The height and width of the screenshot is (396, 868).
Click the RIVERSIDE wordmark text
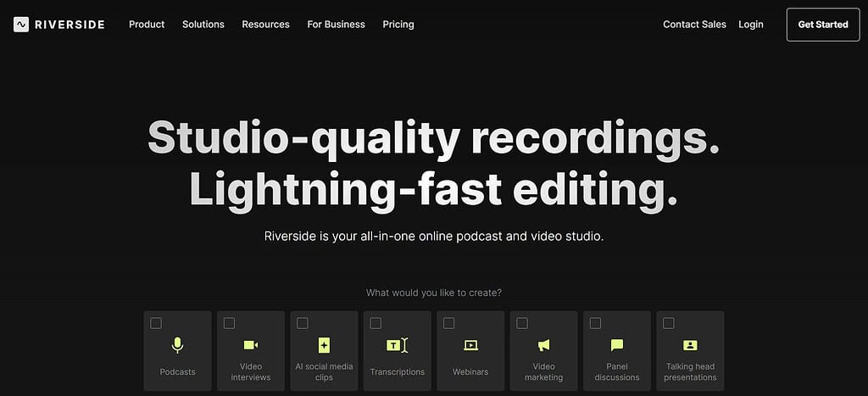pyautogui.click(x=70, y=25)
